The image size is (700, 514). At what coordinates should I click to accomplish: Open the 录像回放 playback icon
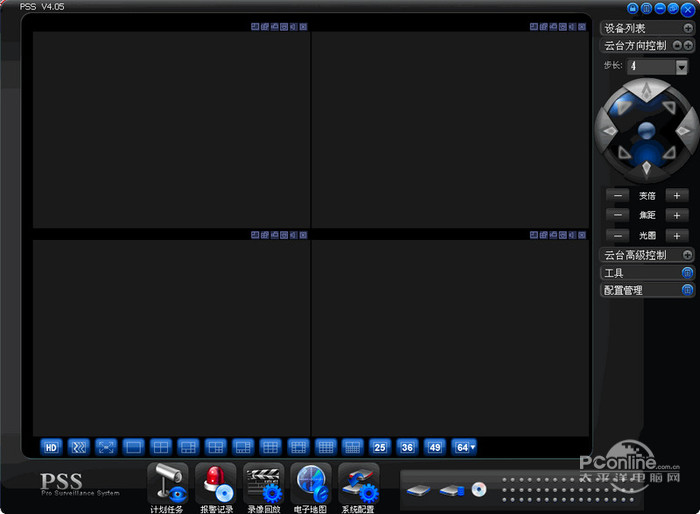point(264,484)
